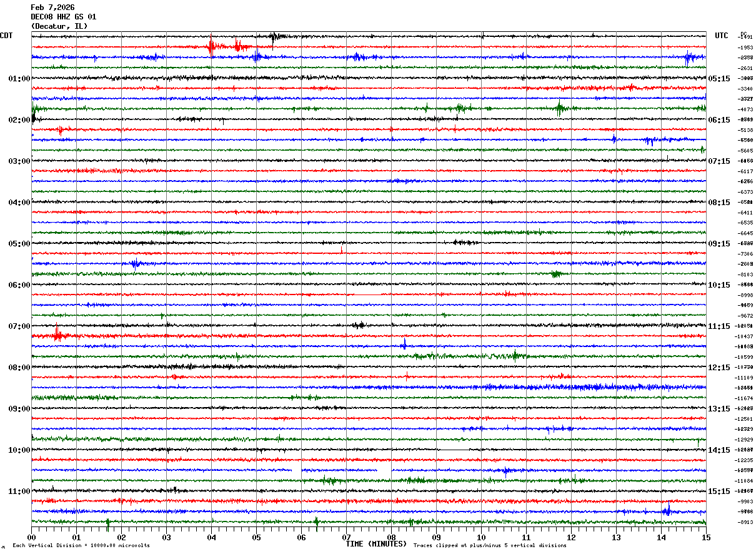Select DC offset value -10437
Screen dimensions: 756x554
point(744,336)
